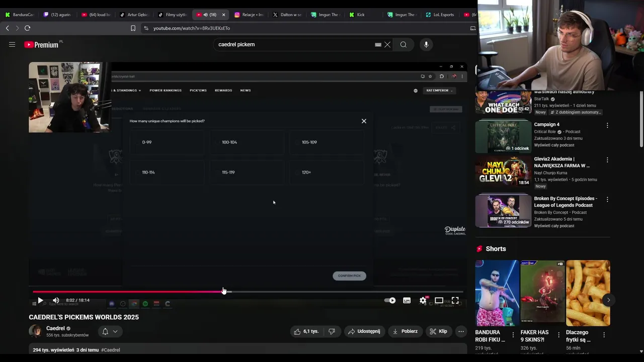Close the unique champions dialog in video
644x362 pixels.
point(364,121)
